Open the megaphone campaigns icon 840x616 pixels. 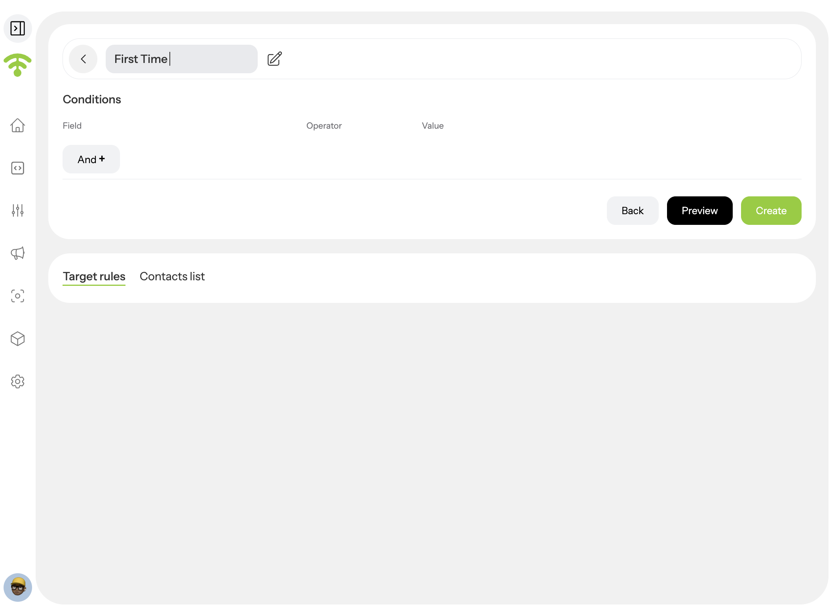tap(17, 253)
